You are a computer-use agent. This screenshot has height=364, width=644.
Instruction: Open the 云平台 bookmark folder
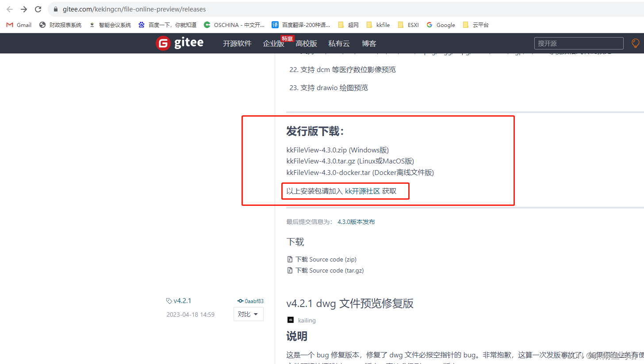tap(476, 25)
